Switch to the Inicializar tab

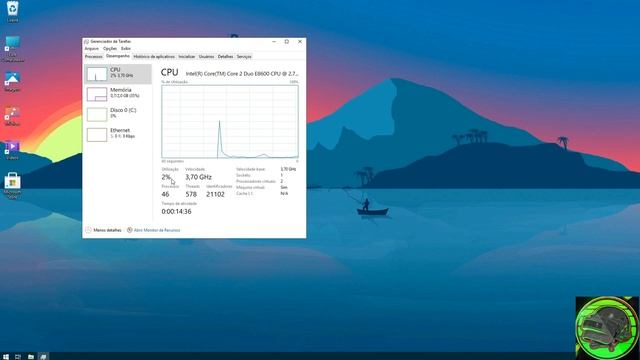click(x=187, y=57)
